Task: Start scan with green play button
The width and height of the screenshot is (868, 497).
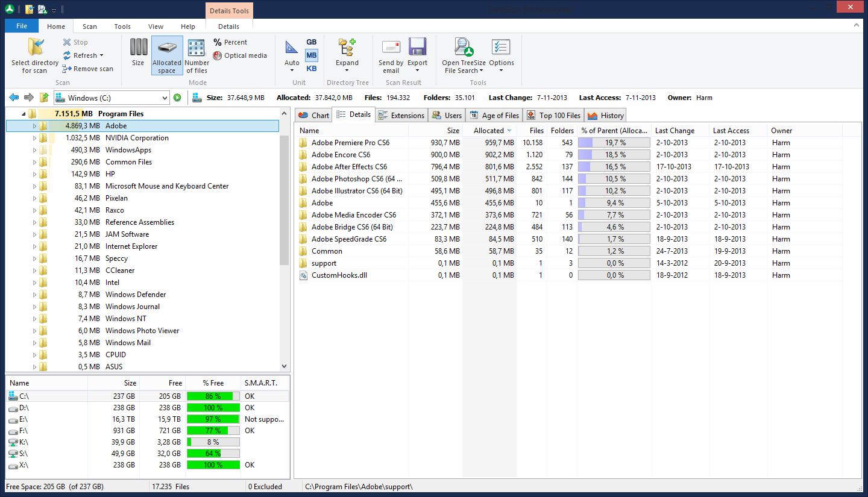Action: coord(177,98)
